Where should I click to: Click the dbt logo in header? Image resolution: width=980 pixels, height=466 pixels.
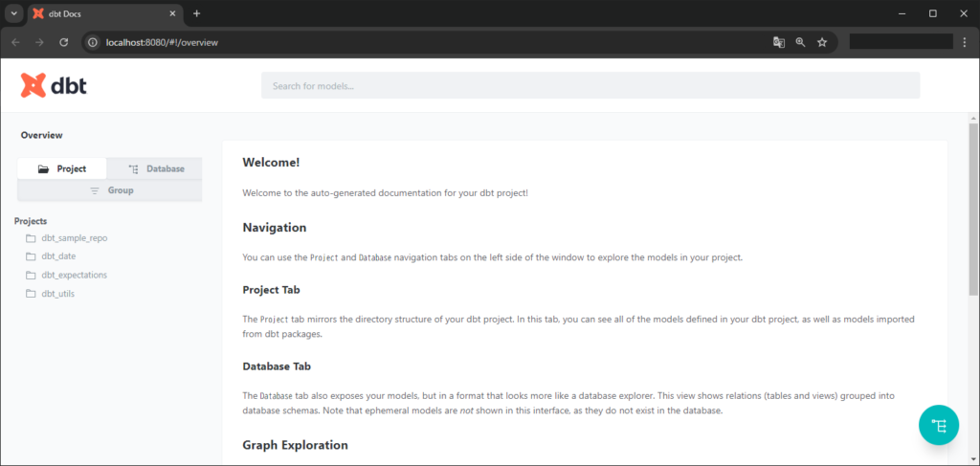pyautogui.click(x=54, y=85)
